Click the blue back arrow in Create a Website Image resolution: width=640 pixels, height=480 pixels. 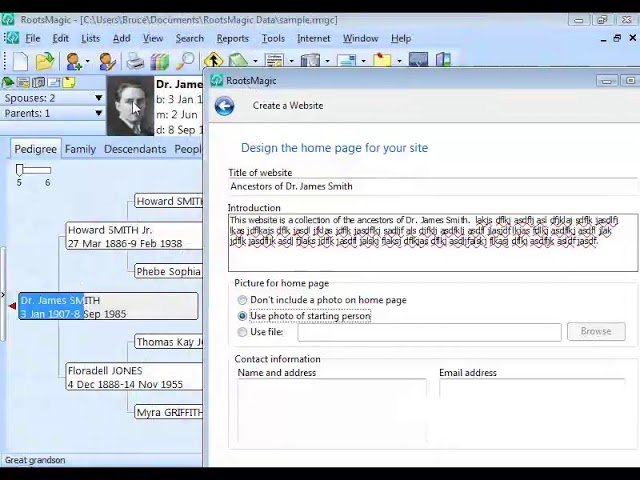click(224, 106)
